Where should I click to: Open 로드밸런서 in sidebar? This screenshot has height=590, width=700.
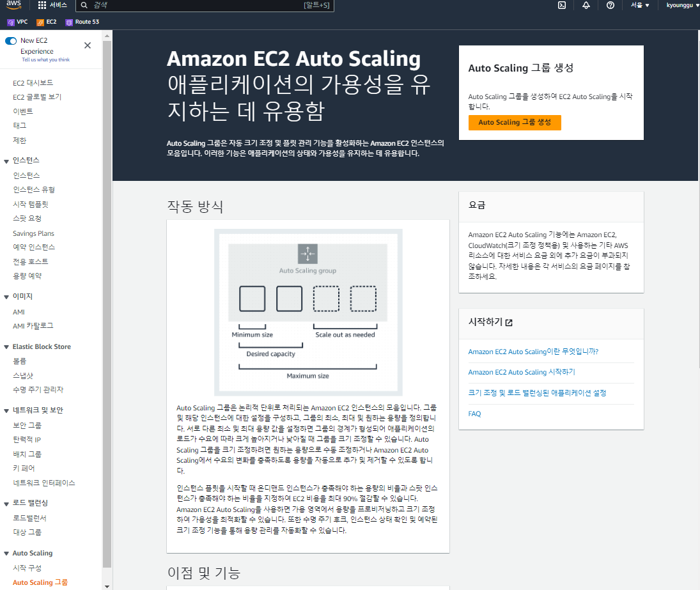coord(29,518)
